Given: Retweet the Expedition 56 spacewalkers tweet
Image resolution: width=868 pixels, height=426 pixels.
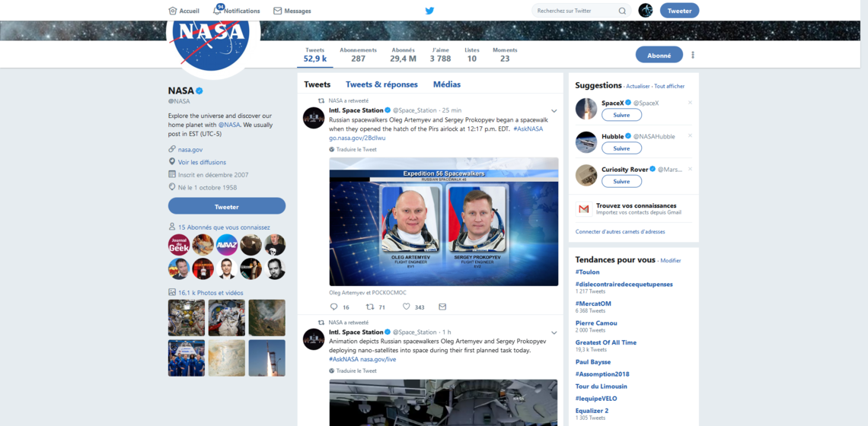Looking at the screenshot, I should (x=370, y=307).
